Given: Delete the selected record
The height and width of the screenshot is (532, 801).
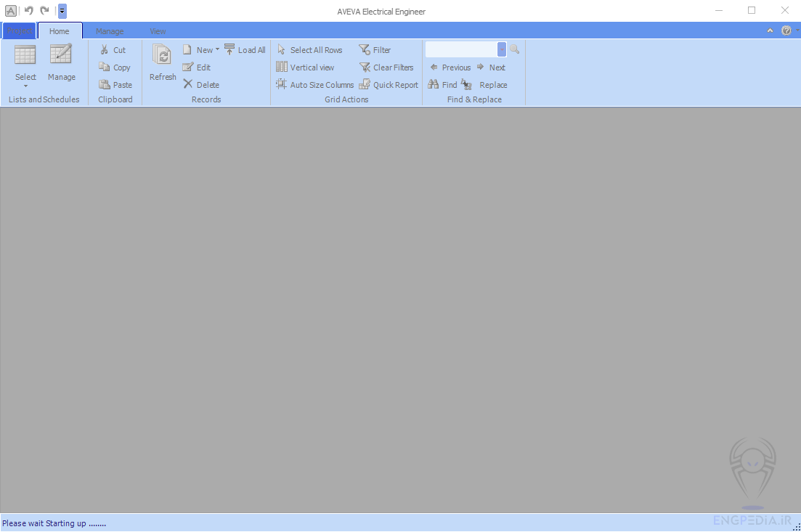Looking at the screenshot, I should [x=201, y=84].
